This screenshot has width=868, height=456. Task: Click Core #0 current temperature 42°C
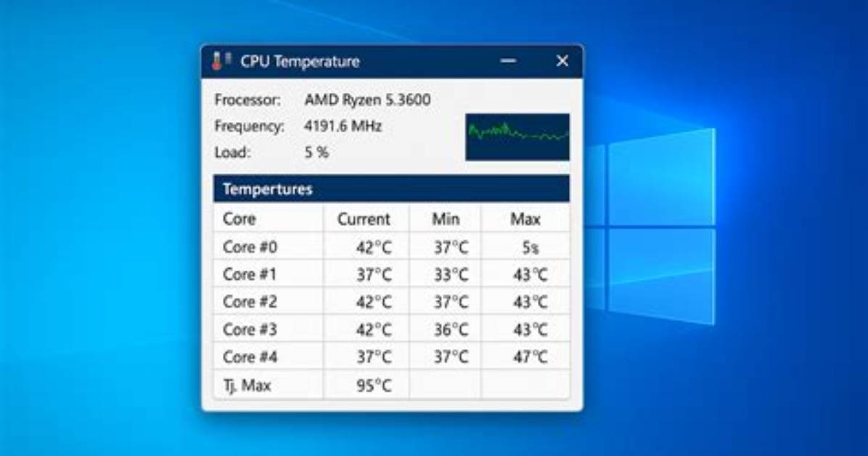pos(374,247)
